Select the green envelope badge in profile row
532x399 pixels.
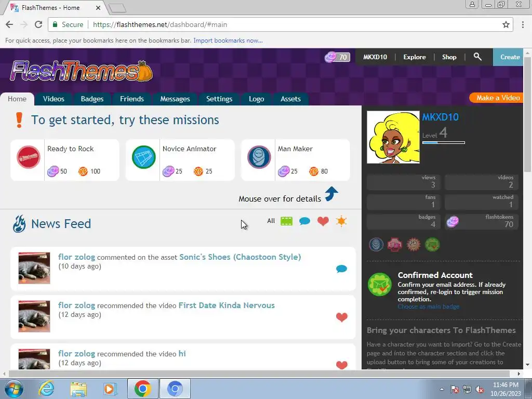[x=432, y=244]
